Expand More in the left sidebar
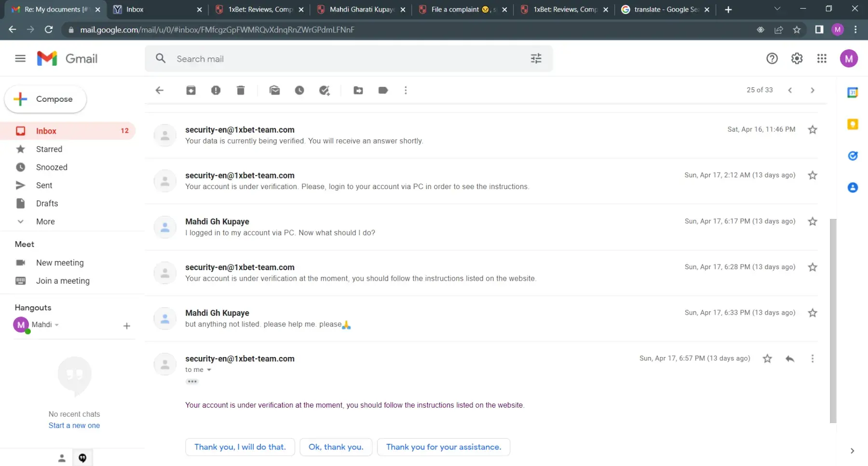The height and width of the screenshot is (466, 868). 45,221
